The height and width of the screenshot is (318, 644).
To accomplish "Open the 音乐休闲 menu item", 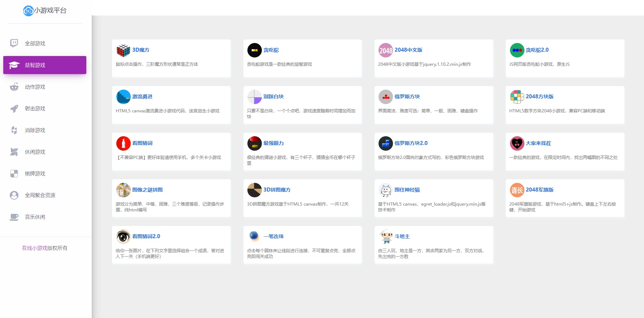I will pyautogui.click(x=45, y=217).
